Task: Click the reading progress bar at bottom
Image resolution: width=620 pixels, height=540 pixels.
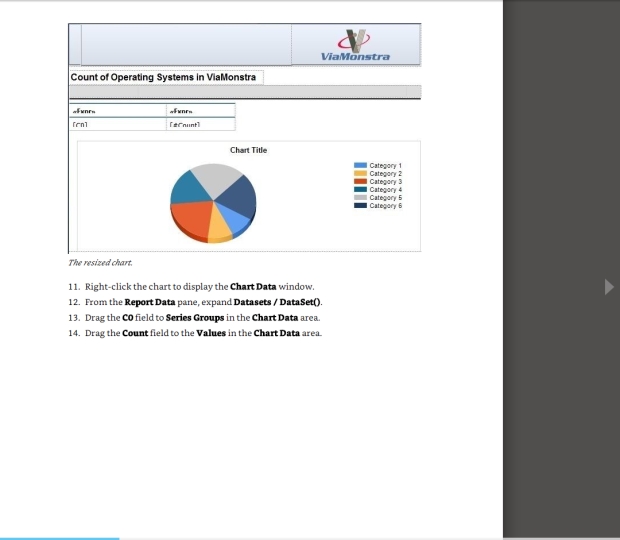Action: pyautogui.click(x=60, y=538)
